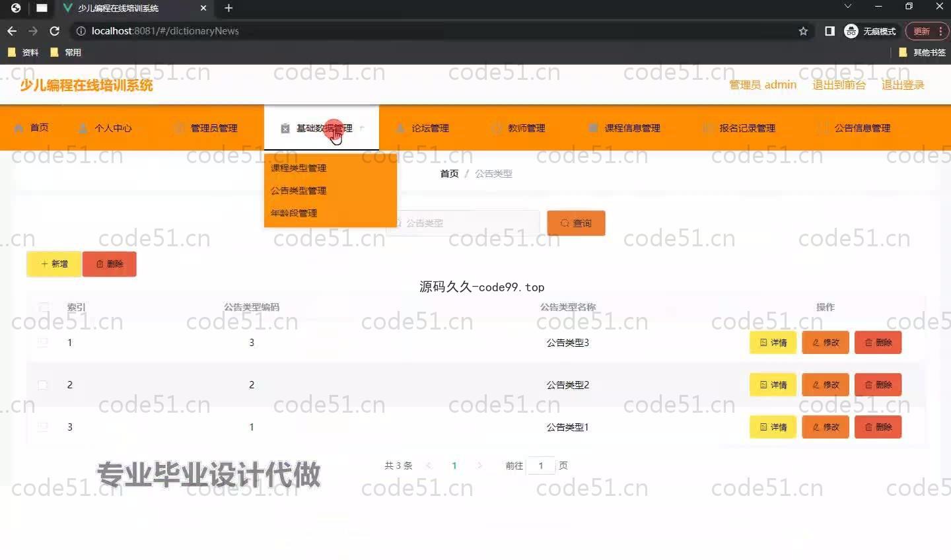Click 退出到前台 link
Image resolution: width=951 pixels, height=560 pixels.
pyautogui.click(x=839, y=85)
